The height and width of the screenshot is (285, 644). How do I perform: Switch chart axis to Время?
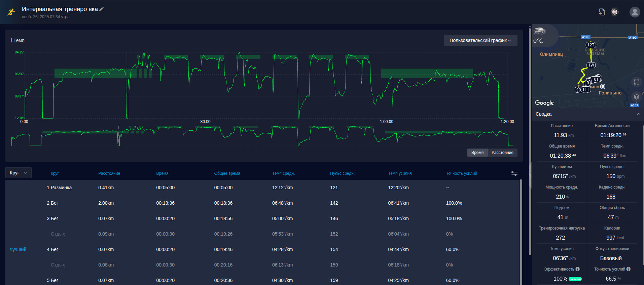477,153
